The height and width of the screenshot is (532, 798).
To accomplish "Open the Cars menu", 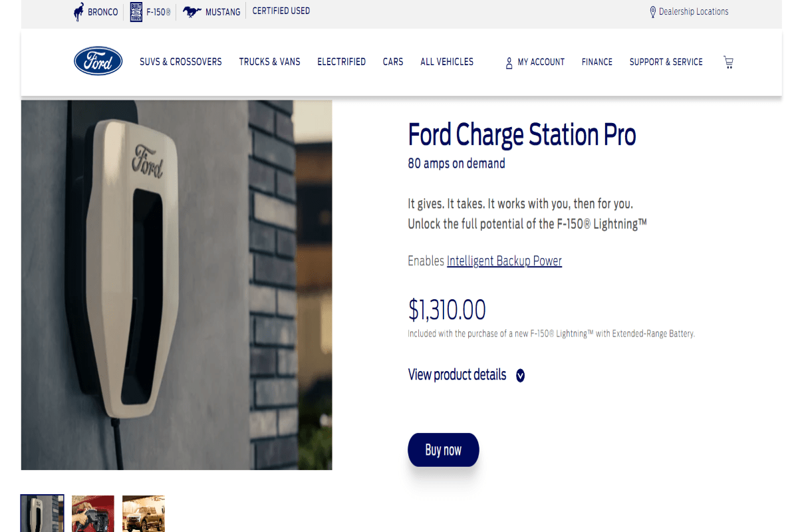I will coord(392,62).
